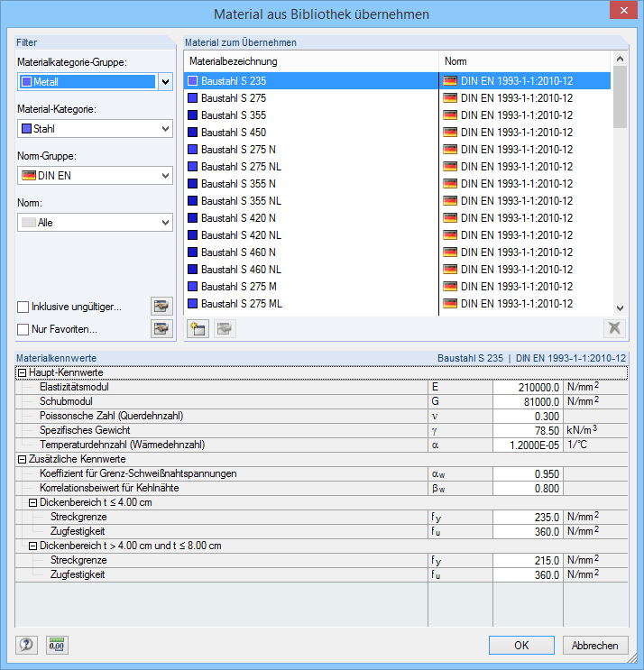Collapse the Zusätzliche Kennwerte section
This screenshot has height=670, width=644.
pos(23,459)
